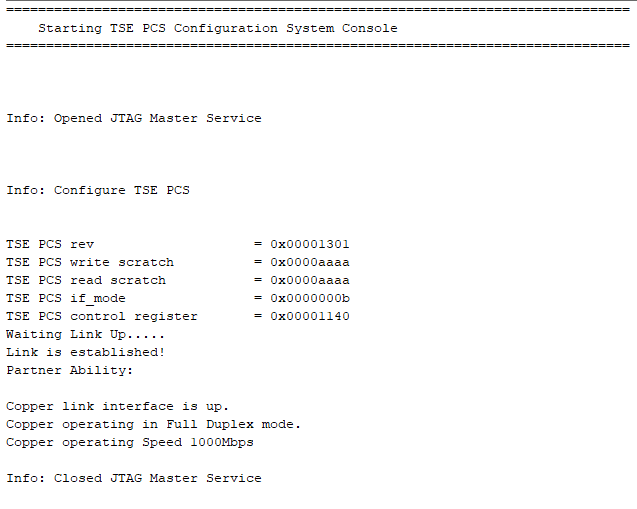Click the control register value 0x00001140

point(310,316)
